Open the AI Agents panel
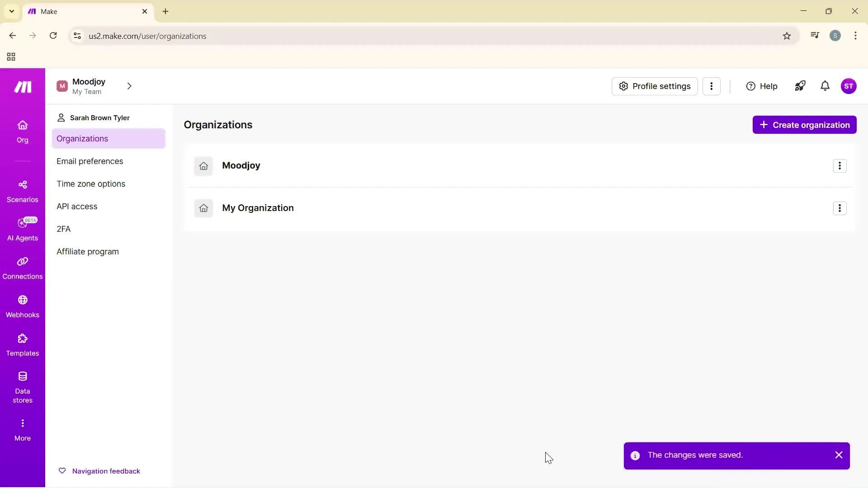The height and width of the screenshot is (488, 868). pos(22,229)
